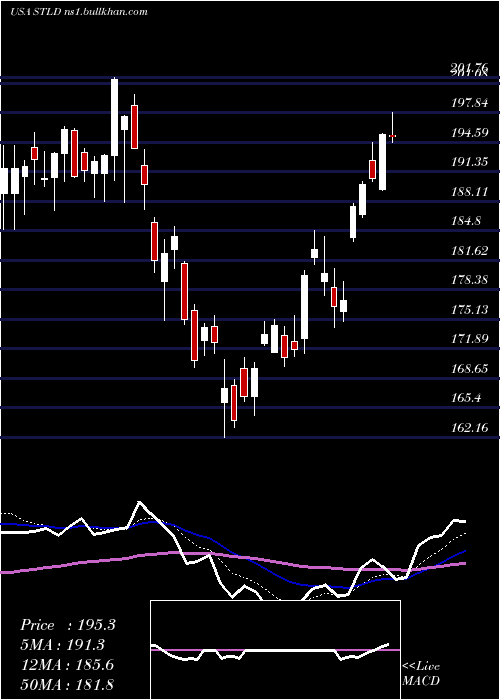Viewport: 500px width, 700px height.
Task: Click the 175.13 price level label
Action: (x=469, y=309)
